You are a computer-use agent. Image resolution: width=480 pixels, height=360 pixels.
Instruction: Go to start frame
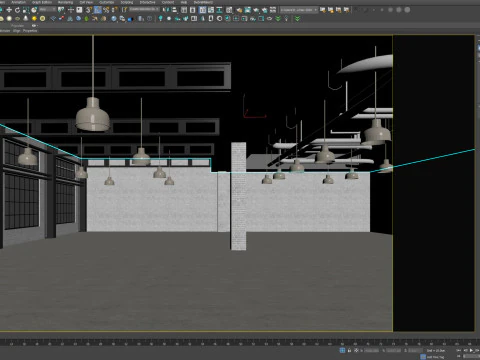pos(458,350)
